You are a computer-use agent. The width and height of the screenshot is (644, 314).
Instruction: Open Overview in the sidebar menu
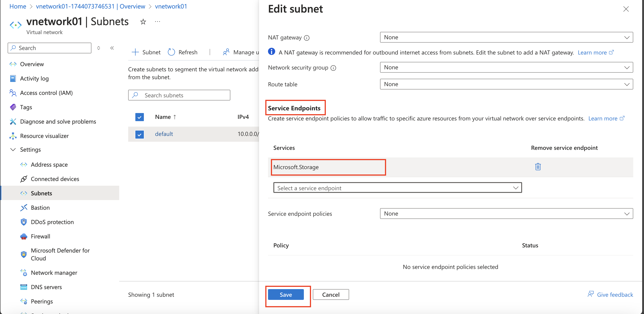pyautogui.click(x=32, y=64)
